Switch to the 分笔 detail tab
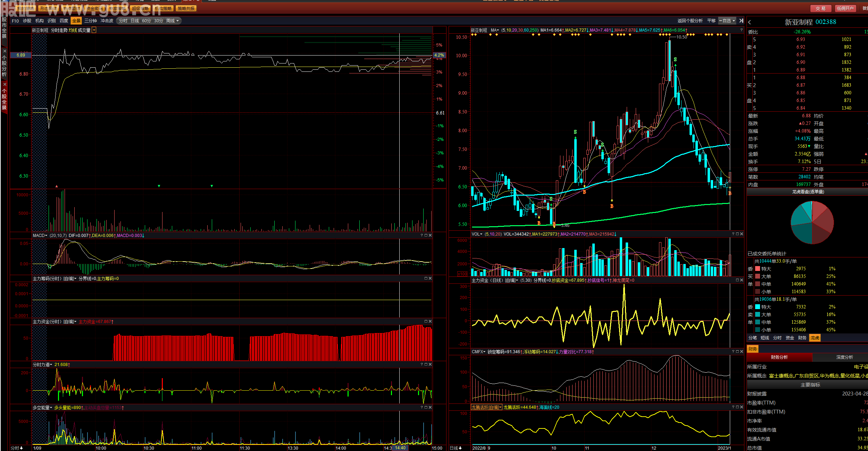Image resolution: width=868 pixels, height=451 pixels. pyautogui.click(x=753, y=338)
